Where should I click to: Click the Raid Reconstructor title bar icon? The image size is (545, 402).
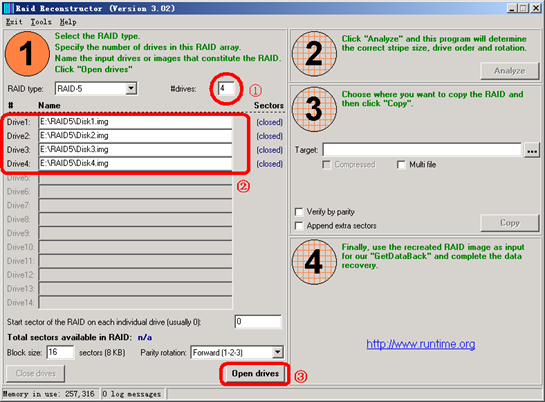8,8
